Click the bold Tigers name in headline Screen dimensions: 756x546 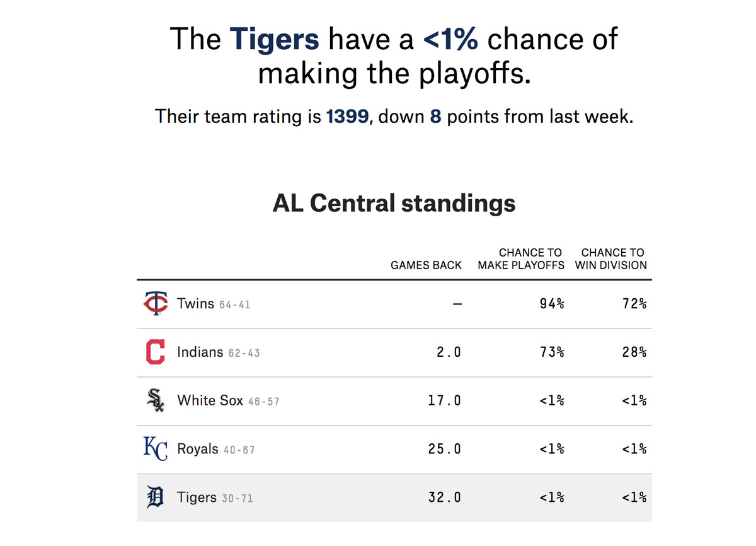point(275,39)
